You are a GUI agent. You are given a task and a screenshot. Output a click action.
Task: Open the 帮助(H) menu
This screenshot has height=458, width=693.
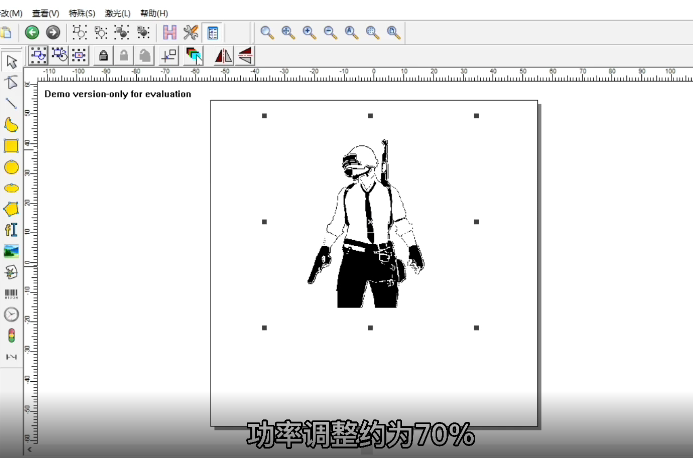[x=154, y=13]
